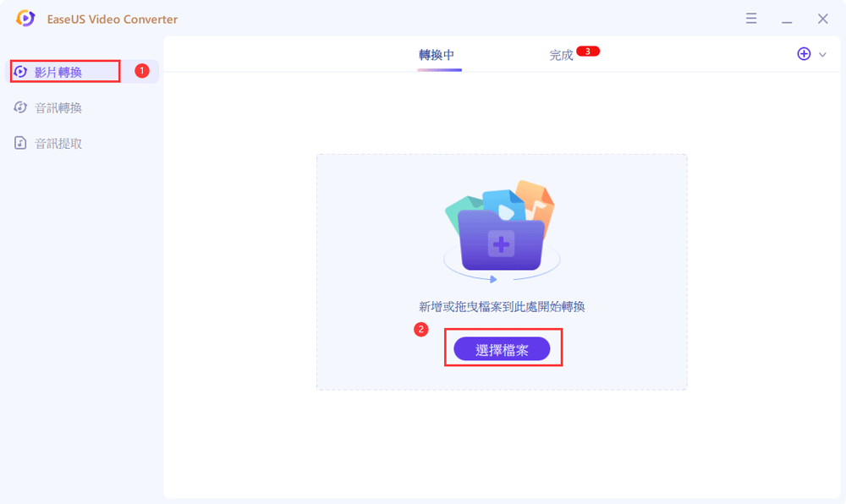846x504 pixels.
Task: Open the hamburger menu
Action: [751, 18]
